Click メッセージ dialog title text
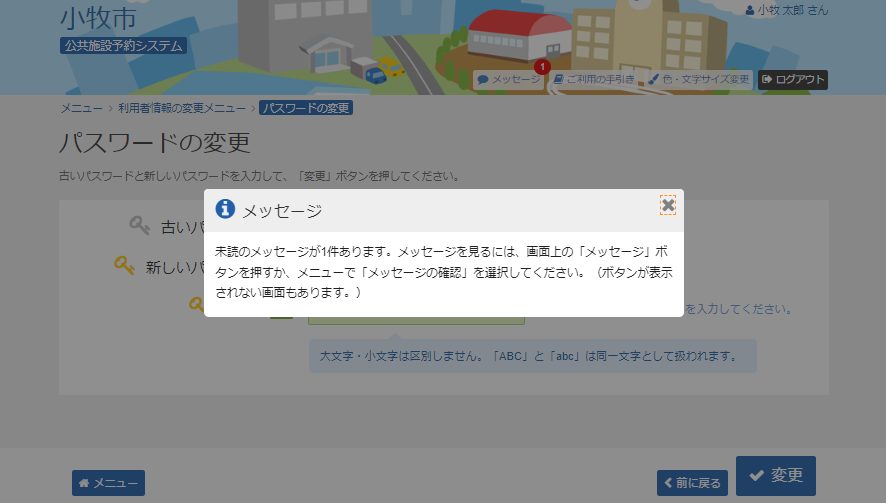 coord(282,211)
